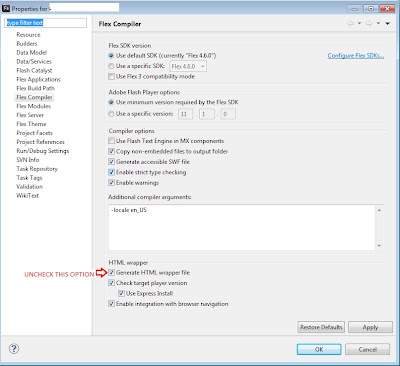
Task: Open the specific SDK Flex 4.6.0 dropdown
Action: coord(188,66)
